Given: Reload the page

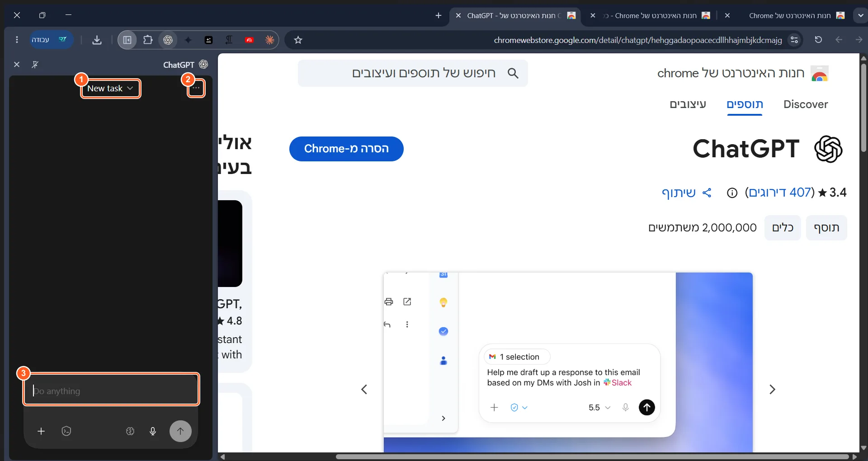Looking at the screenshot, I should click(818, 40).
